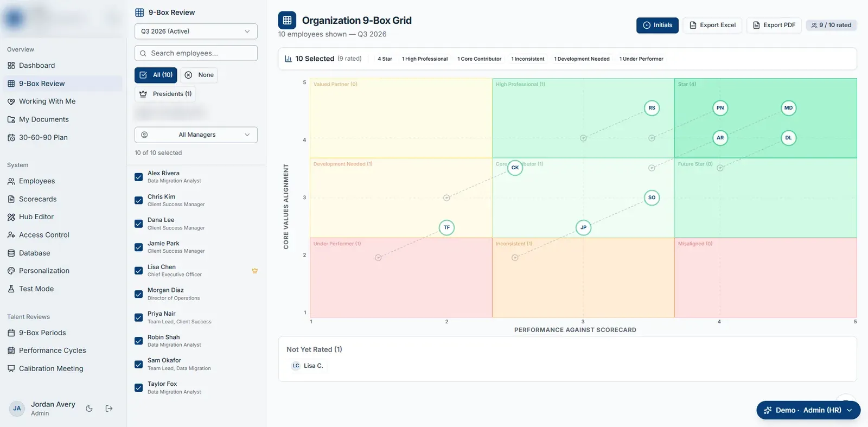Click the Search employees field
868x427 pixels.
tap(196, 53)
